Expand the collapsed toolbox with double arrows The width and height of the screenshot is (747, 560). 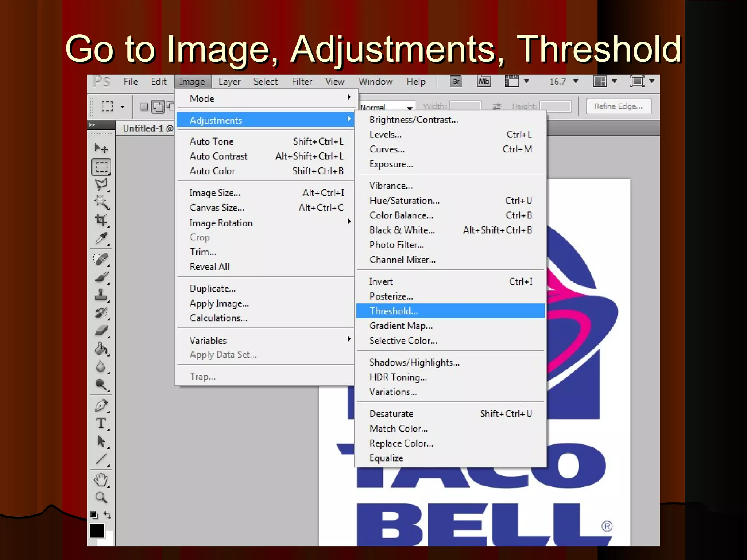pos(92,125)
